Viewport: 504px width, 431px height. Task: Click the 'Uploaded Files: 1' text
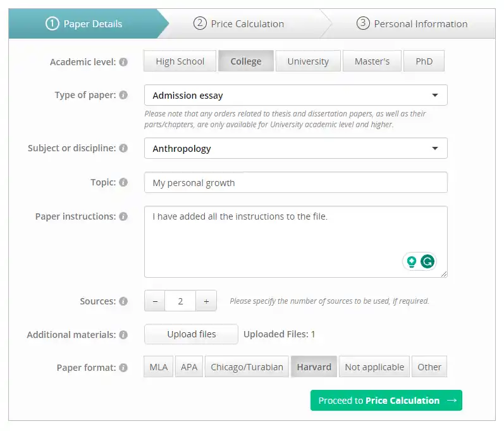pyautogui.click(x=279, y=334)
